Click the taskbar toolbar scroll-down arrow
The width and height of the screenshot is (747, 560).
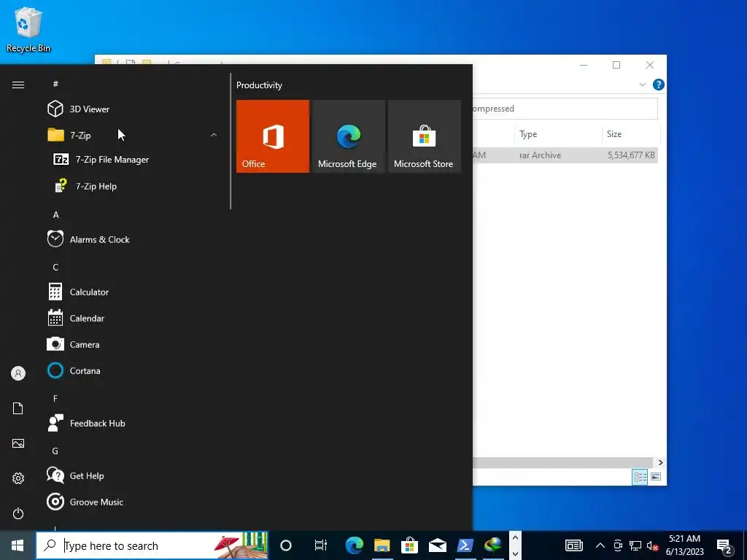(515, 554)
